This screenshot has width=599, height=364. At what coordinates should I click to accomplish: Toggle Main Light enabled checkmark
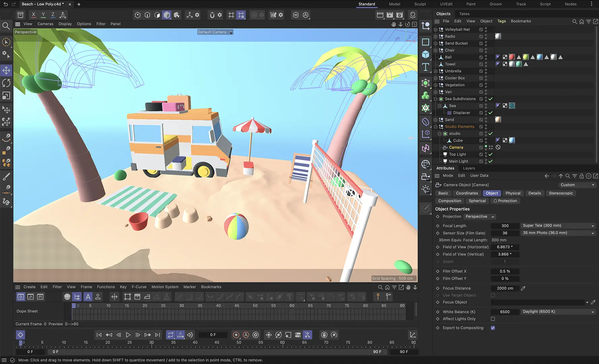coord(490,161)
